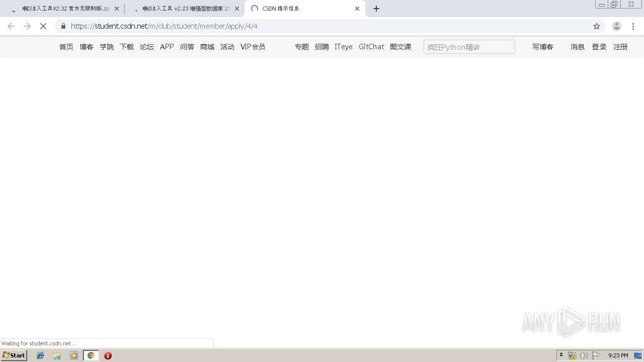Open the network tray icon

[572, 355]
